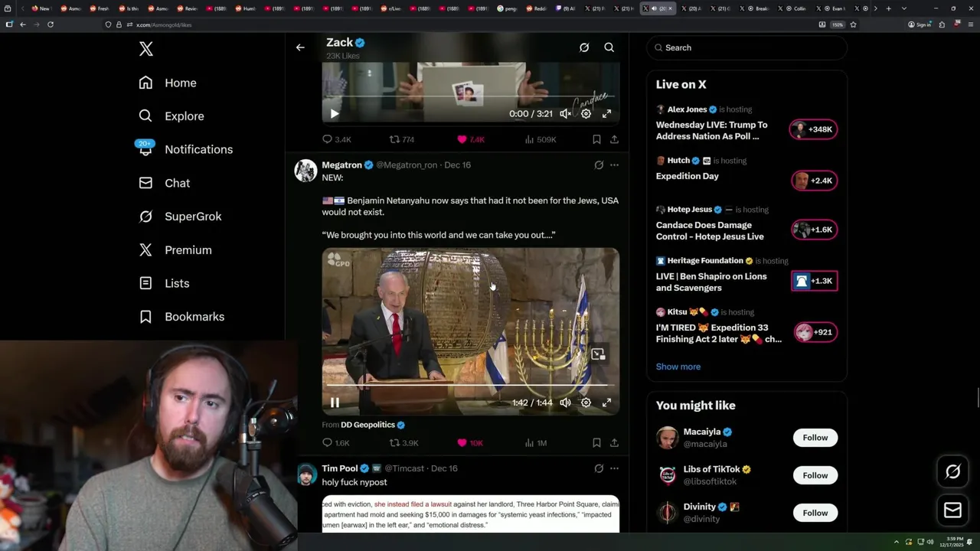Open Megatron's avatar
980x551 pixels.
305,171
